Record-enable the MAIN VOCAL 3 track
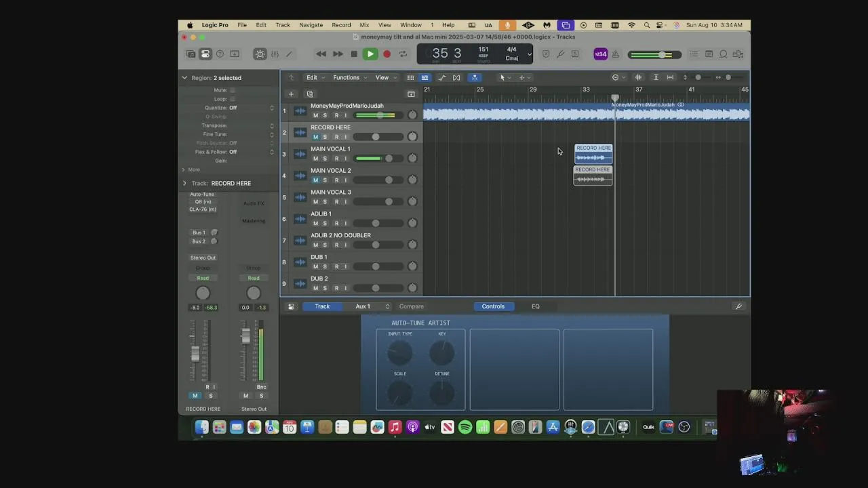This screenshot has height=488, width=868. (x=336, y=202)
